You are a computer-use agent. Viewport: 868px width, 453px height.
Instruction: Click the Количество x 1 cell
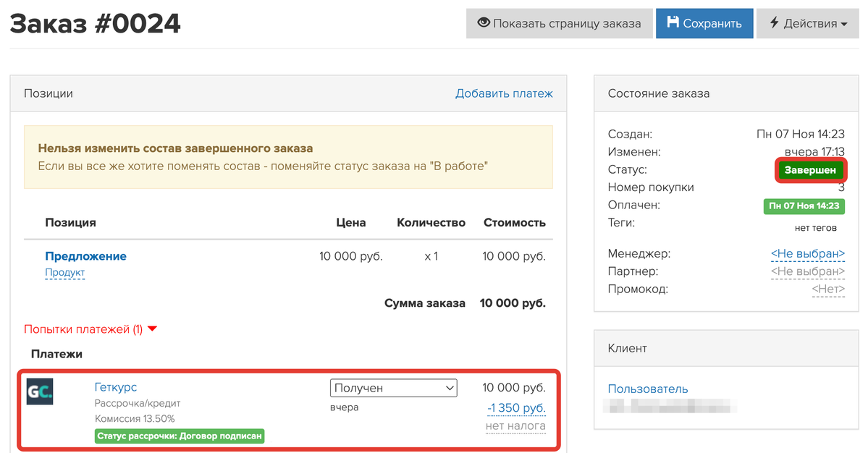pos(431,256)
